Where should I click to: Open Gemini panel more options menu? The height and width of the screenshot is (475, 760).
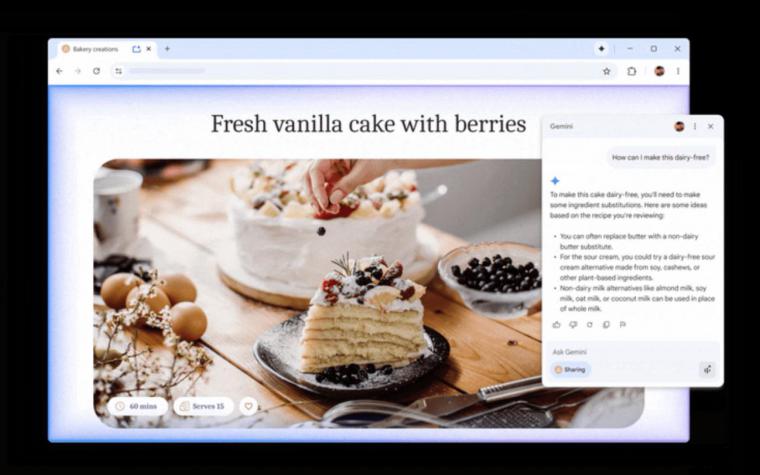coord(695,126)
